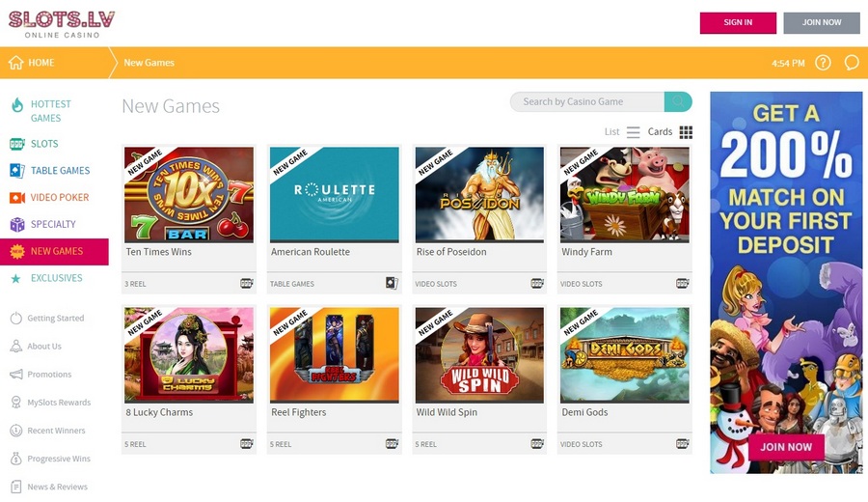The height and width of the screenshot is (502, 868).
Task: Switch to List view layout
Action: pos(622,132)
